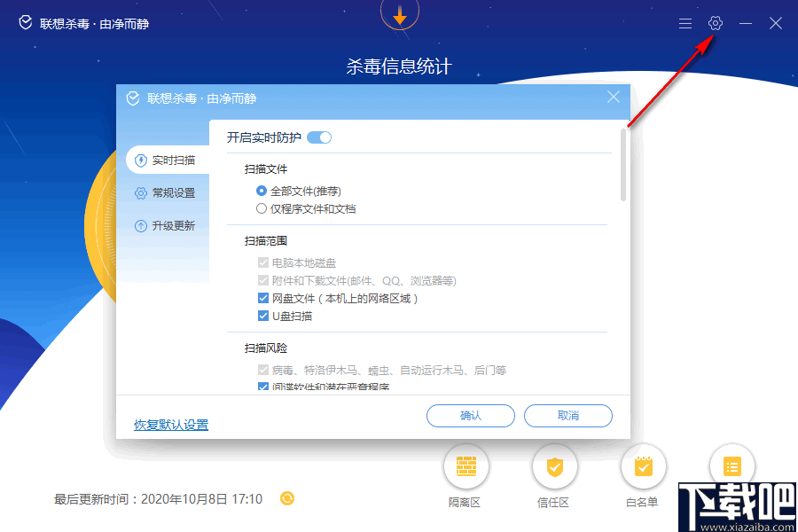Click the orange download arrow at the top

tap(399, 15)
